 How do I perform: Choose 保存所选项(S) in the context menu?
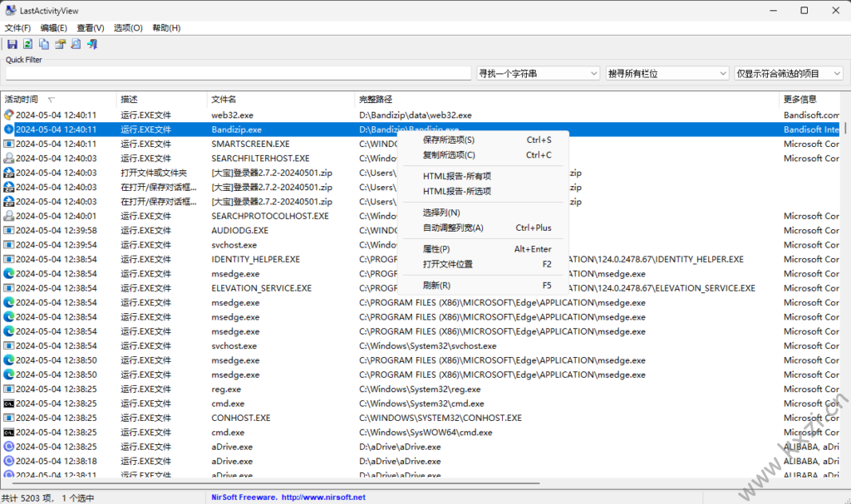(x=483, y=140)
